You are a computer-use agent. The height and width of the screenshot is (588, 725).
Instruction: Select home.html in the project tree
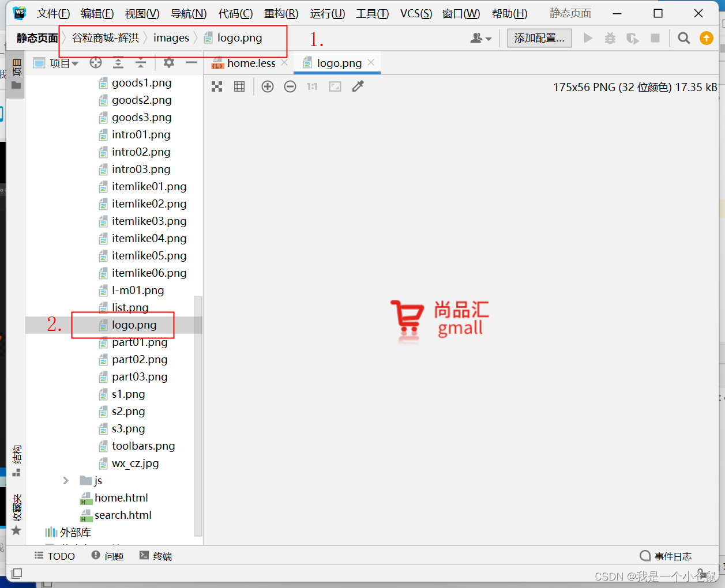[x=122, y=497]
